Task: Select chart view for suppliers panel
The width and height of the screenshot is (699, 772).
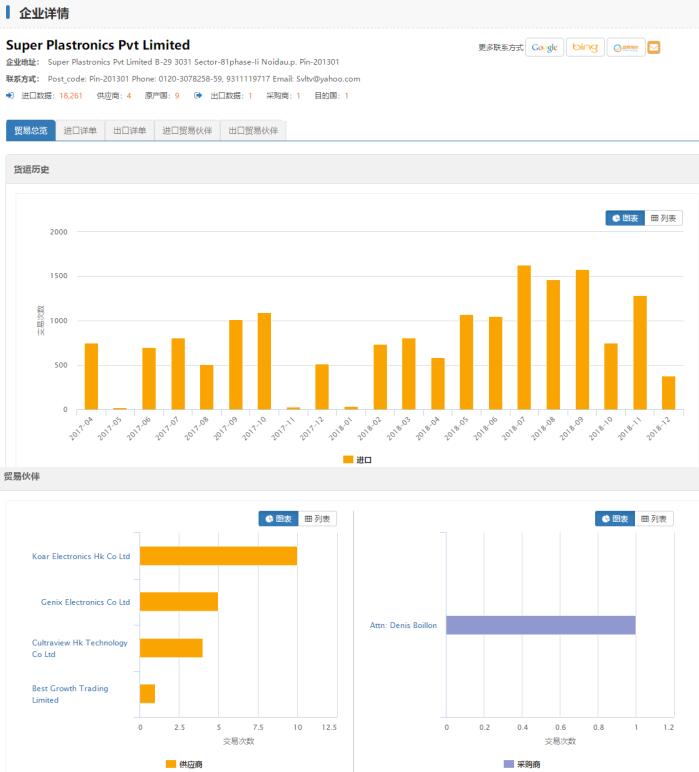Action: [278, 518]
